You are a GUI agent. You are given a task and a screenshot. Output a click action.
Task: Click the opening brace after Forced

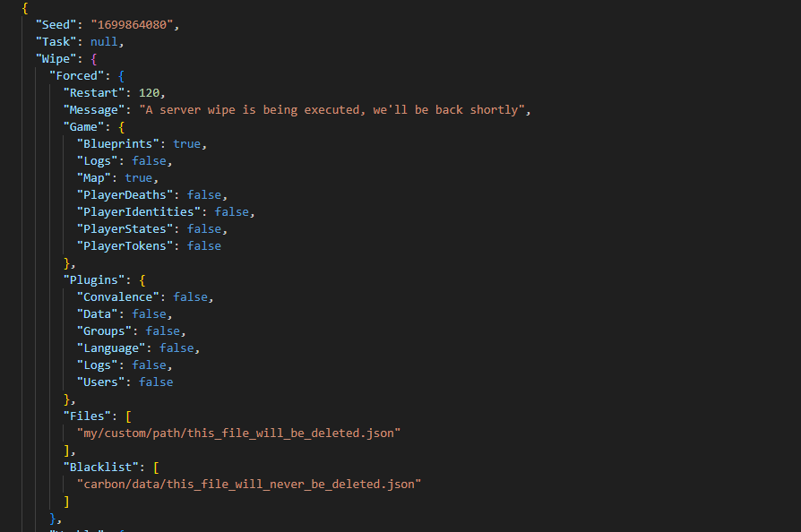[121, 76]
